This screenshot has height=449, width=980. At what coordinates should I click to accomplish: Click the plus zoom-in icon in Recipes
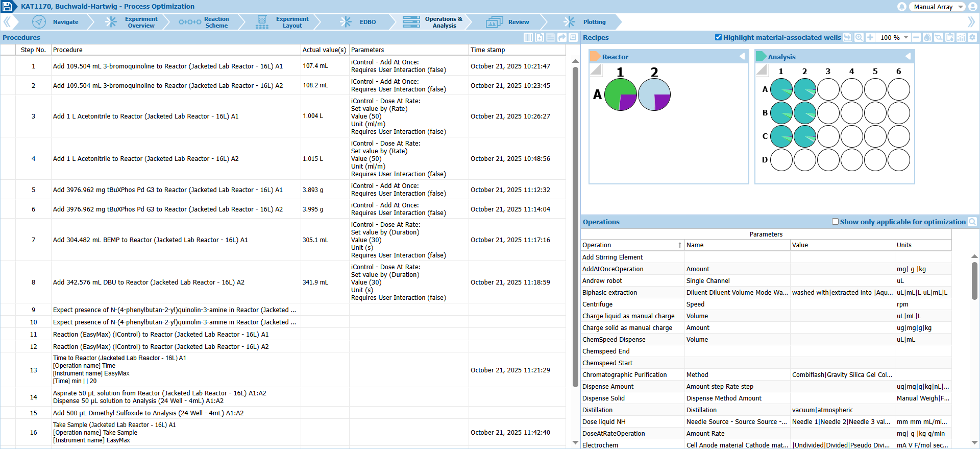click(x=870, y=37)
